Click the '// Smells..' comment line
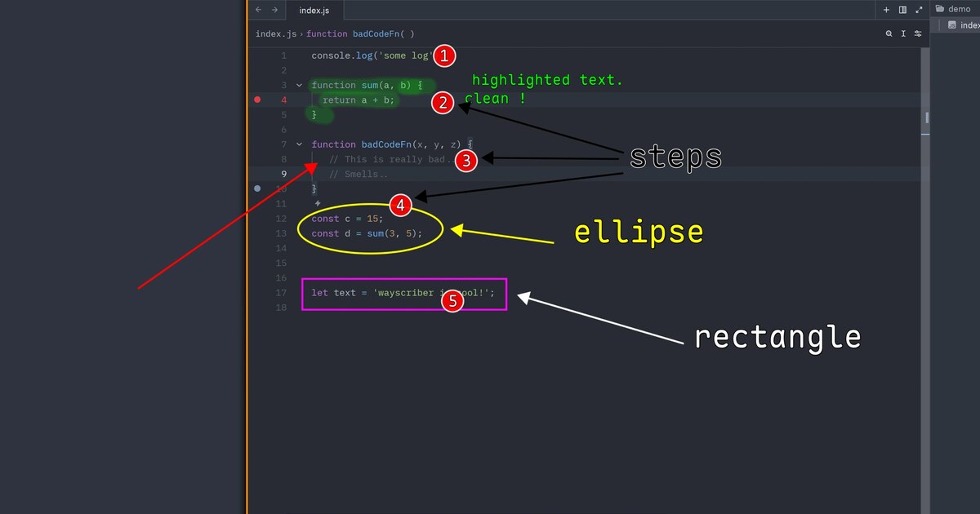The height and width of the screenshot is (514, 980). (x=359, y=174)
